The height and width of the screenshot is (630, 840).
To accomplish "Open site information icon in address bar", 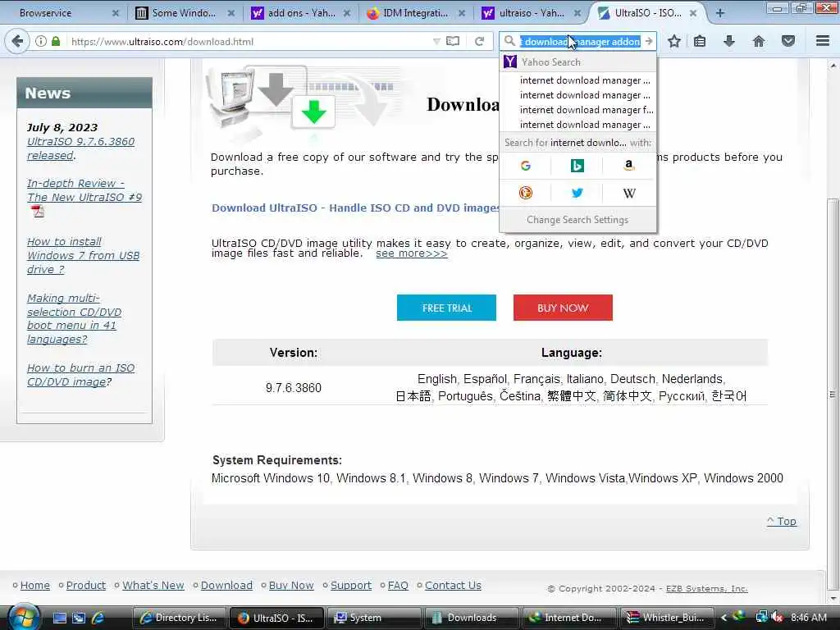I will click(41, 41).
